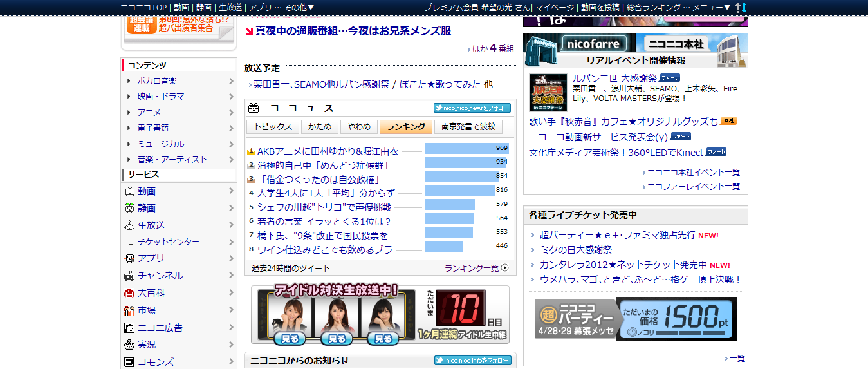The height and width of the screenshot is (369, 868).
Task: Expand the アニメ row chevron
Action: pos(231,113)
